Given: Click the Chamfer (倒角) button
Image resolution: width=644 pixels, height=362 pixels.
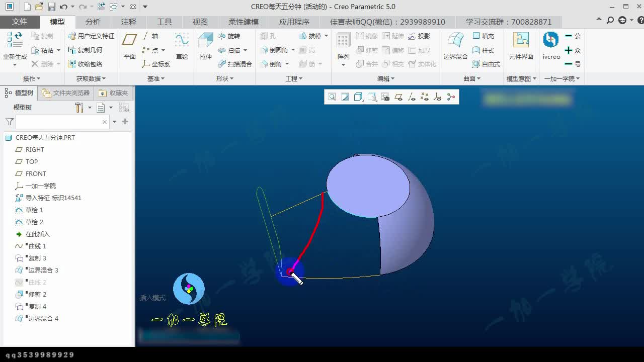Looking at the screenshot, I should (x=272, y=64).
